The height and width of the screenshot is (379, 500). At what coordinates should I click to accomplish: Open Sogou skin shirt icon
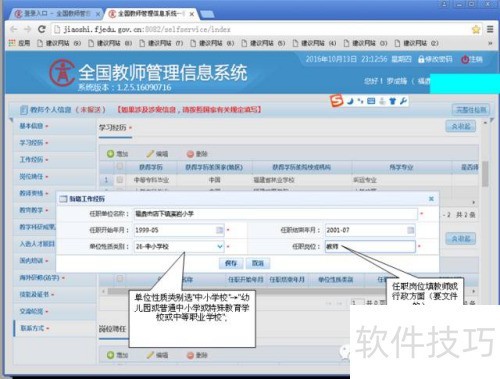pos(393,101)
